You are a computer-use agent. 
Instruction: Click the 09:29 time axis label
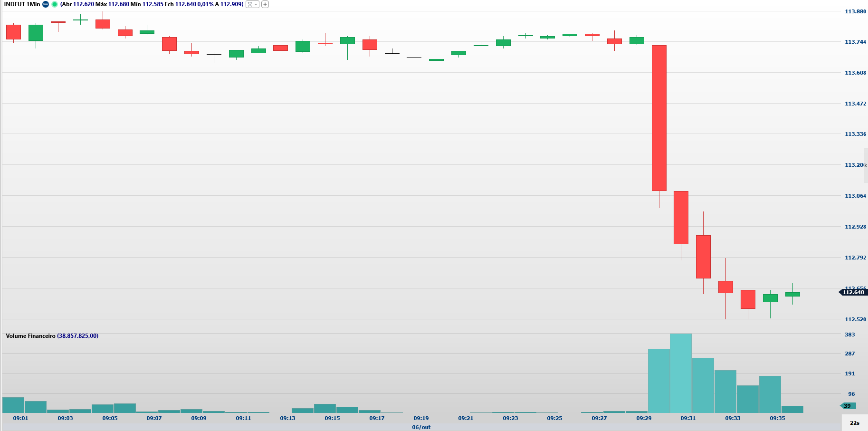click(644, 418)
